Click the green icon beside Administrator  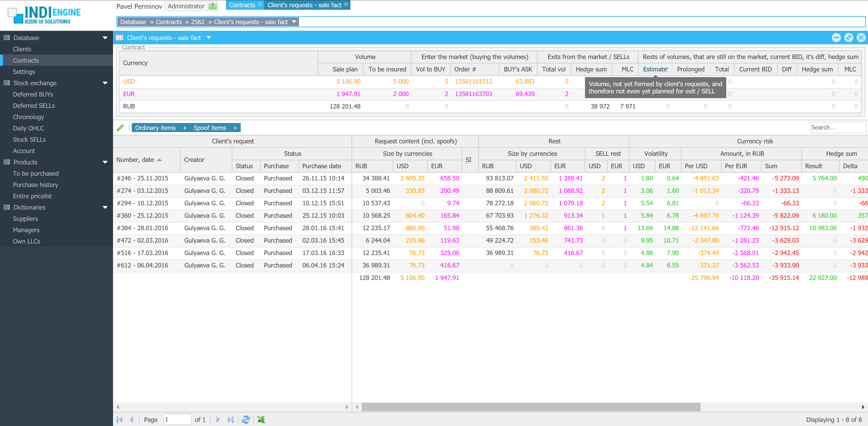[212, 6]
